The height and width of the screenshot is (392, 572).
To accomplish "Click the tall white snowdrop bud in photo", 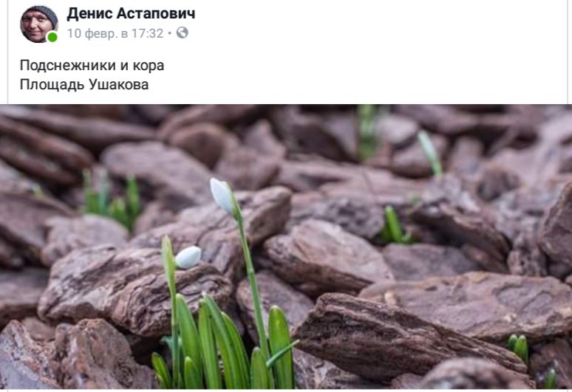I will (x=222, y=196).
